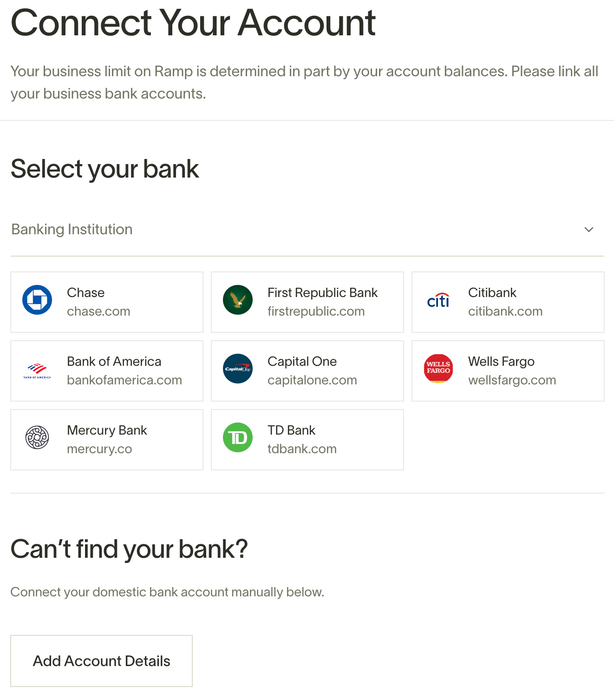
Task: Choose the Citibank label
Action: (x=492, y=292)
